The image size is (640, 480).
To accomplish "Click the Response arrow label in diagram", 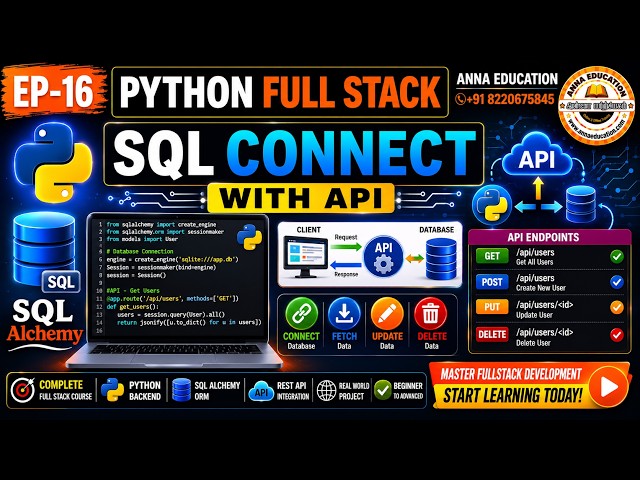I will [346, 274].
